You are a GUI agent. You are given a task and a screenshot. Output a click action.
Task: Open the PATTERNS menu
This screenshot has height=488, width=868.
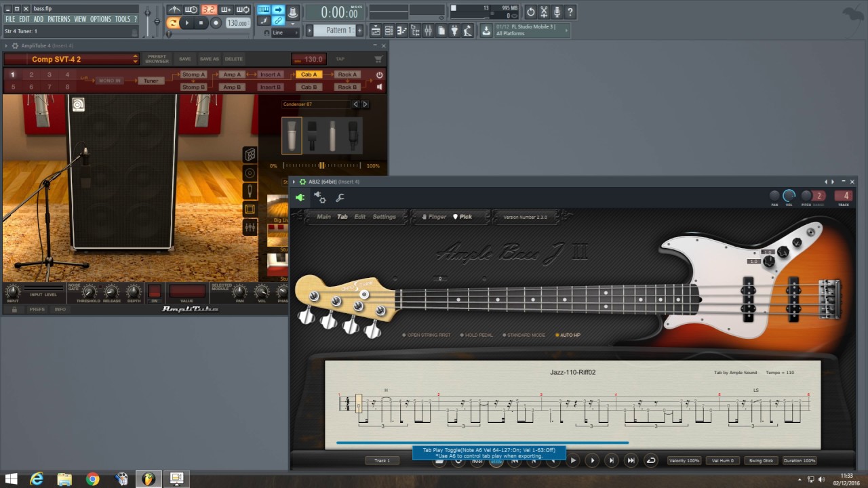59,19
